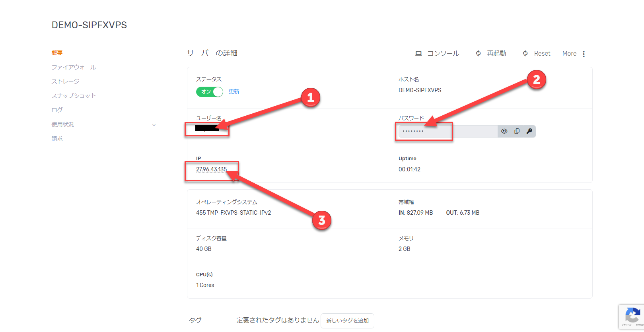Click the Reset circular arrow icon

click(x=525, y=53)
